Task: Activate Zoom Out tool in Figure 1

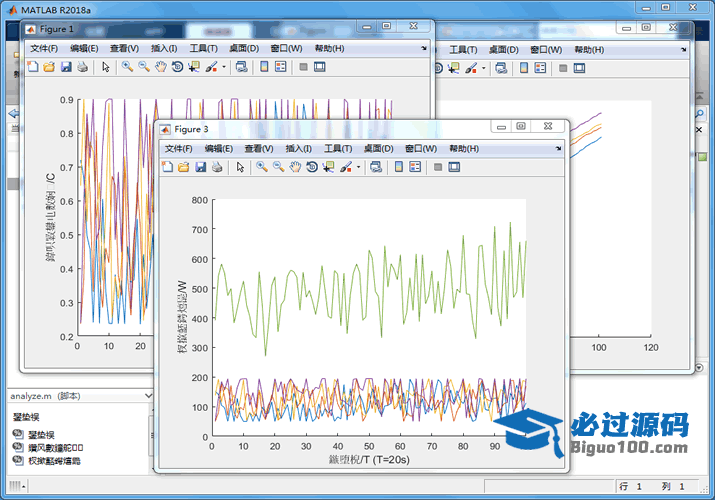Action: [144, 67]
